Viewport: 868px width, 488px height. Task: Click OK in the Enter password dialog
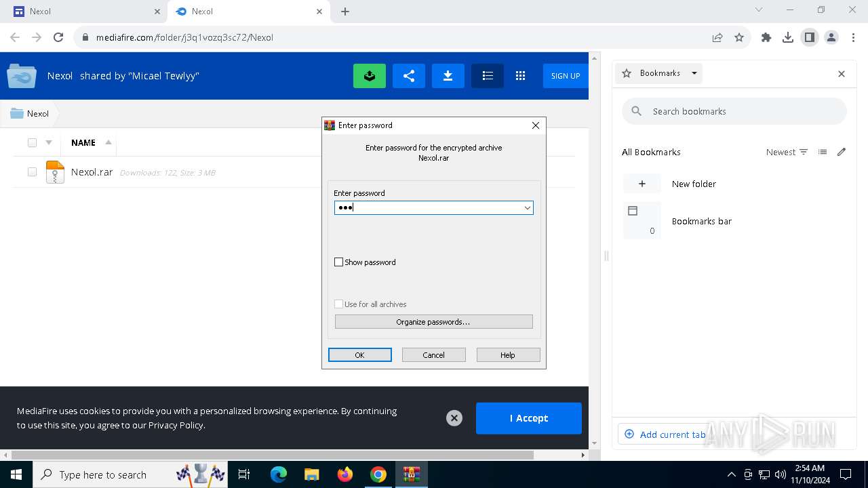(359, 355)
